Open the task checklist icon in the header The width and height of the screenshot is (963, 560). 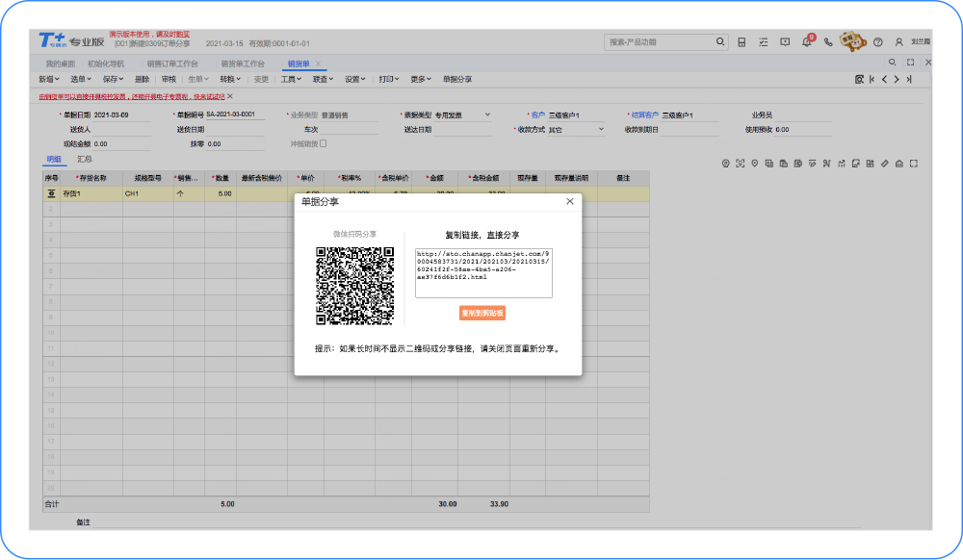pyautogui.click(x=764, y=42)
